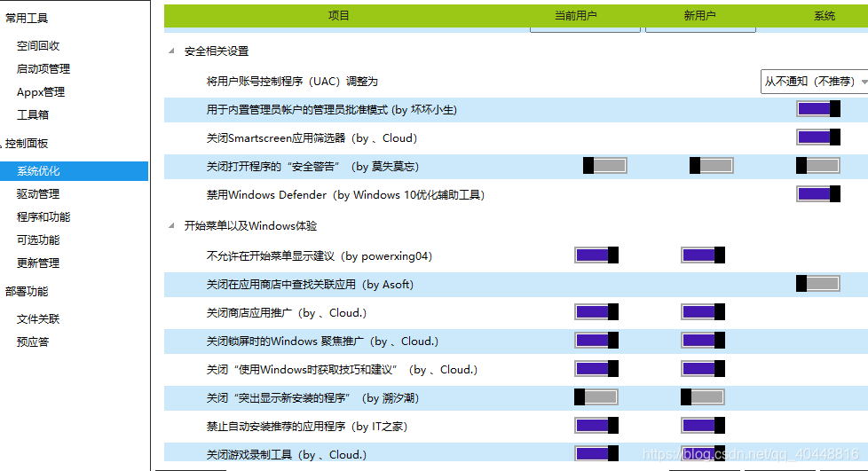The image size is (868, 471).
Task: Enable 安全警告 switch for system
Action: 818,166
